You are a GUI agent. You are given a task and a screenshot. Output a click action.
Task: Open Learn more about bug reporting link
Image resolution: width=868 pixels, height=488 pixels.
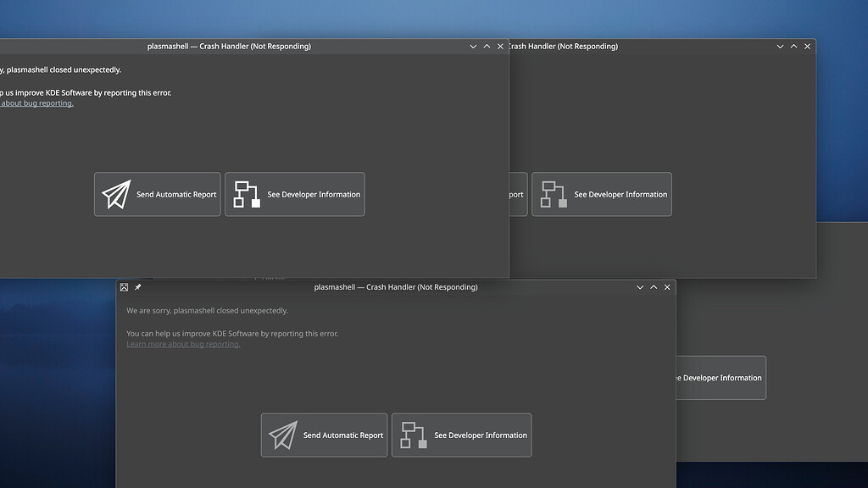coord(182,343)
